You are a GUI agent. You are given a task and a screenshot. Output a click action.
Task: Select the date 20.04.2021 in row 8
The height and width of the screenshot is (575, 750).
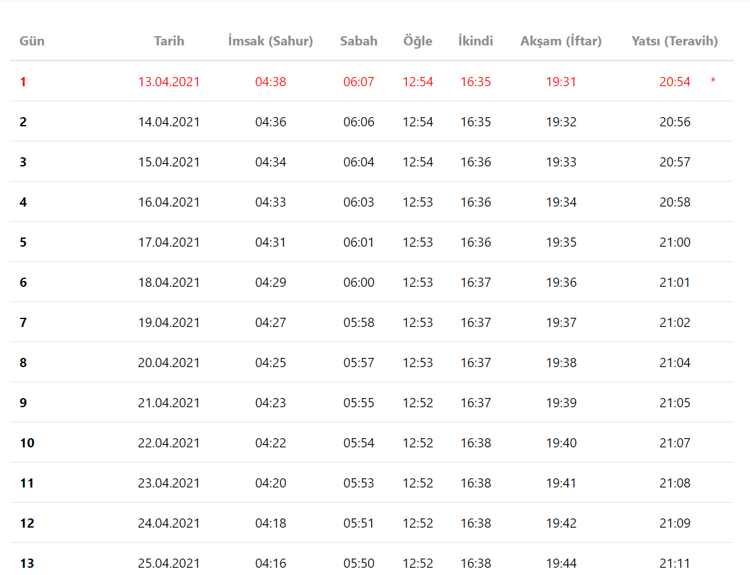(x=169, y=363)
